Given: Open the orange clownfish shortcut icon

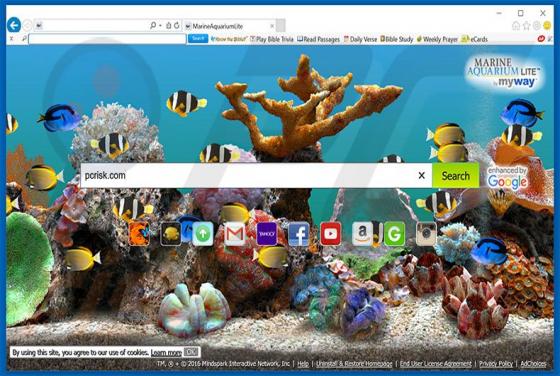Looking at the screenshot, I should click(x=139, y=234).
